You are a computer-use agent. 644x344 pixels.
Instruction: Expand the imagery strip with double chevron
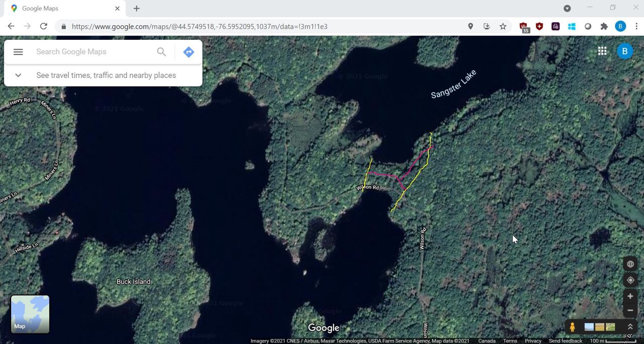(630, 327)
